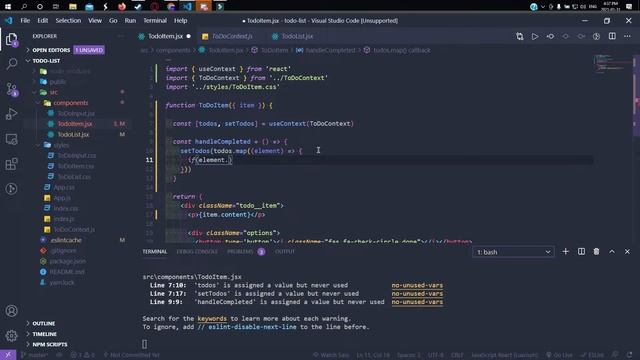The height and width of the screenshot is (360, 640).
Task: Switch to the Output panel tab
Action: tap(284, 252)
